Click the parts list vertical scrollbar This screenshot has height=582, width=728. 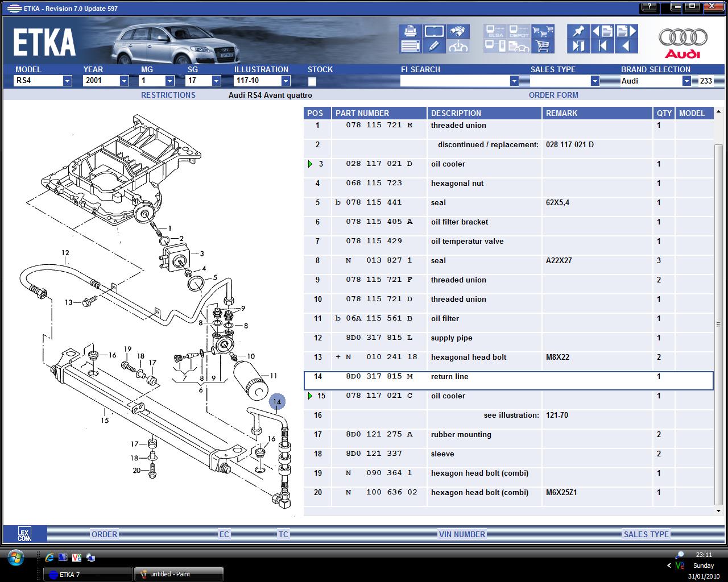pos(718,324)
